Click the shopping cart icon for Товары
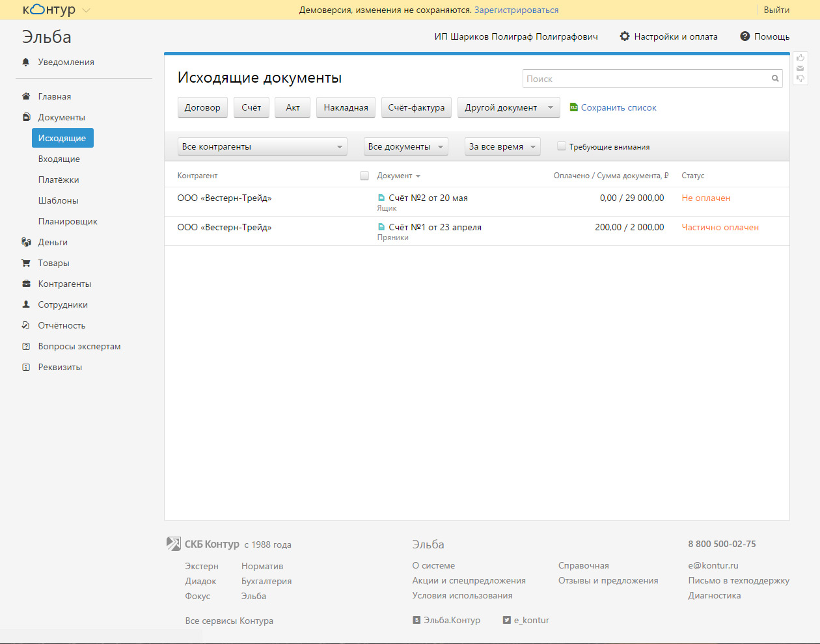 pos(26,263)
